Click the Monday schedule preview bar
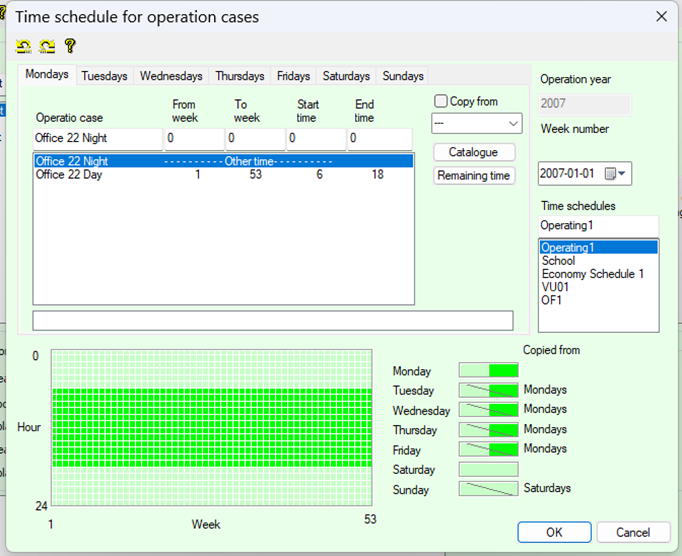 488,371
